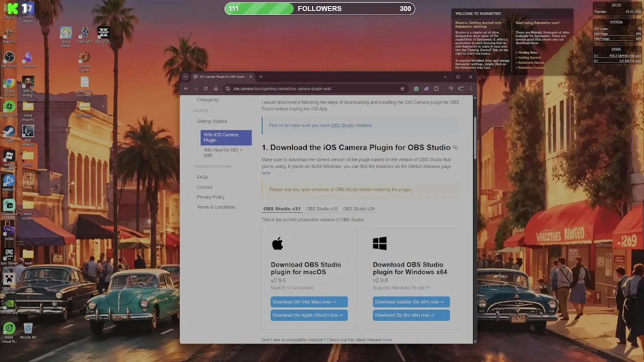
Task: Open site information icon in address bar
Action: coord(228,88)
